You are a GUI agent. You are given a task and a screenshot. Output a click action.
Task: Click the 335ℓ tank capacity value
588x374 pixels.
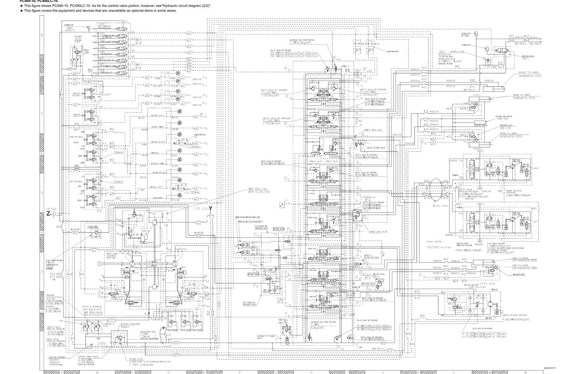pos(101,343)
